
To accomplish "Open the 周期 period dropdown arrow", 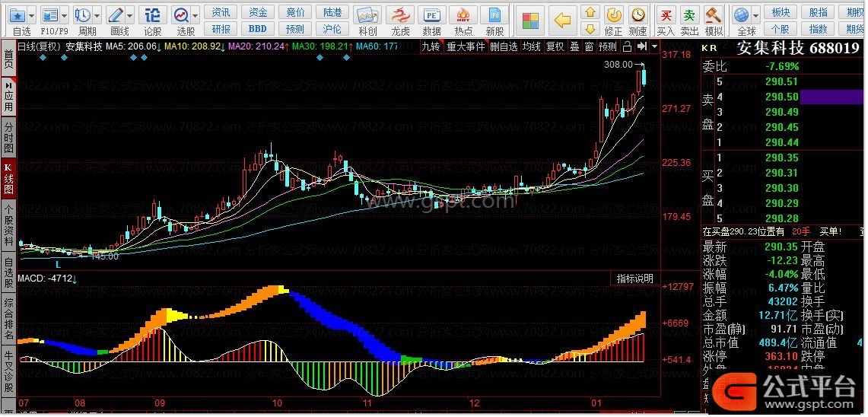I will (x=98, y=15).
